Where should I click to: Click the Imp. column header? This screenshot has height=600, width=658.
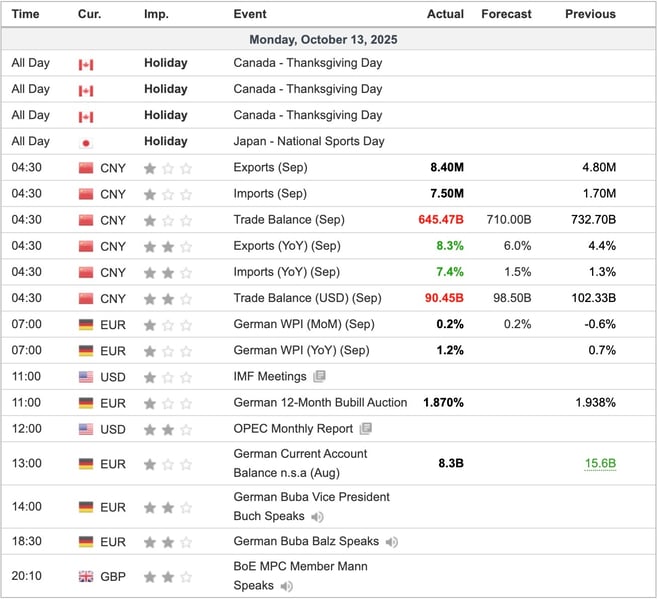[156, 14]
